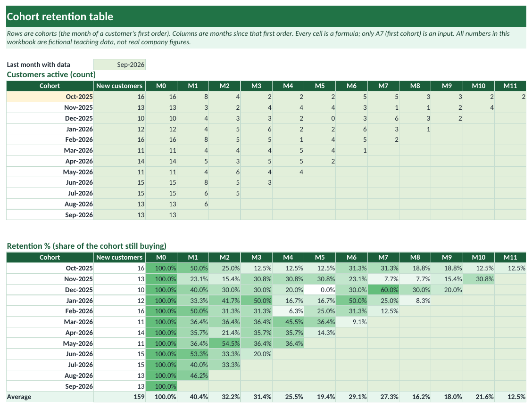Viewport: 532px width, 408px height.
Task: Click the Sep-2026 cohort label in count table
Action: pos(50,215)
